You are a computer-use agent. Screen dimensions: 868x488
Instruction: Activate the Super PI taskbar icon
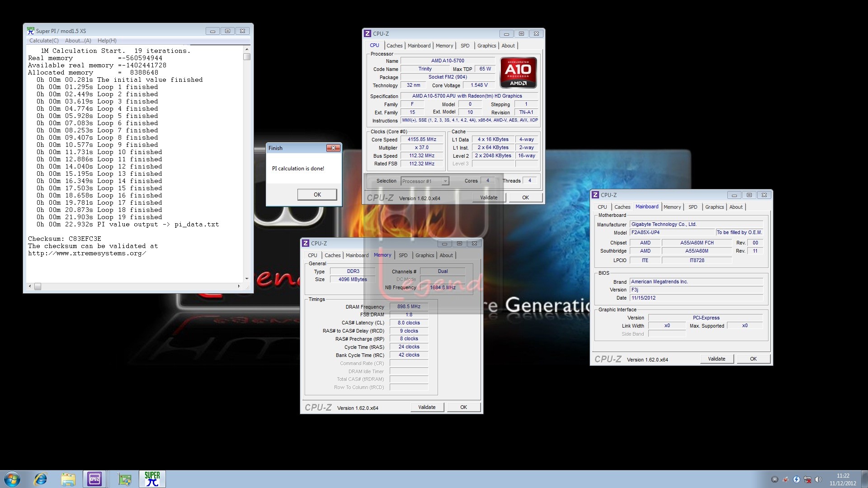coord(152,479)
